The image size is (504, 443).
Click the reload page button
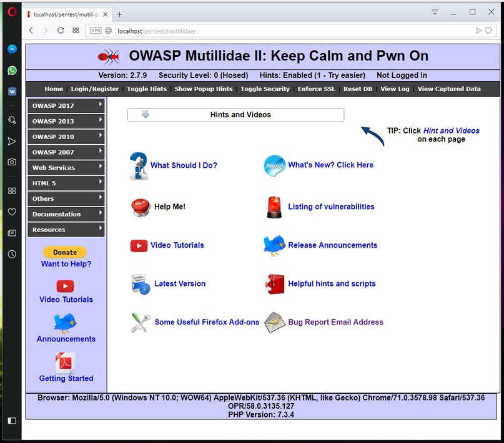tap(61, 31)
